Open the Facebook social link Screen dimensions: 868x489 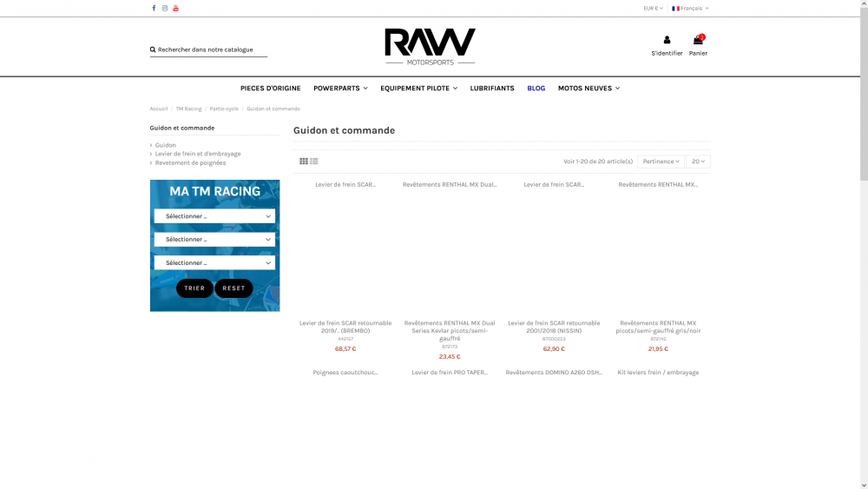point(154,9)
